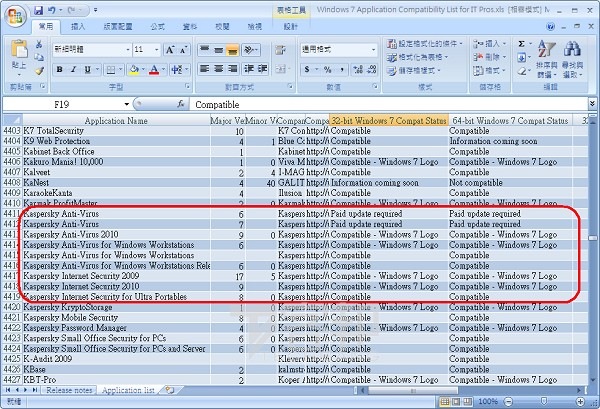Click the Decrease Indent icon
The width and height of the screenshot is (600, 409).
[x=249, y=69]
